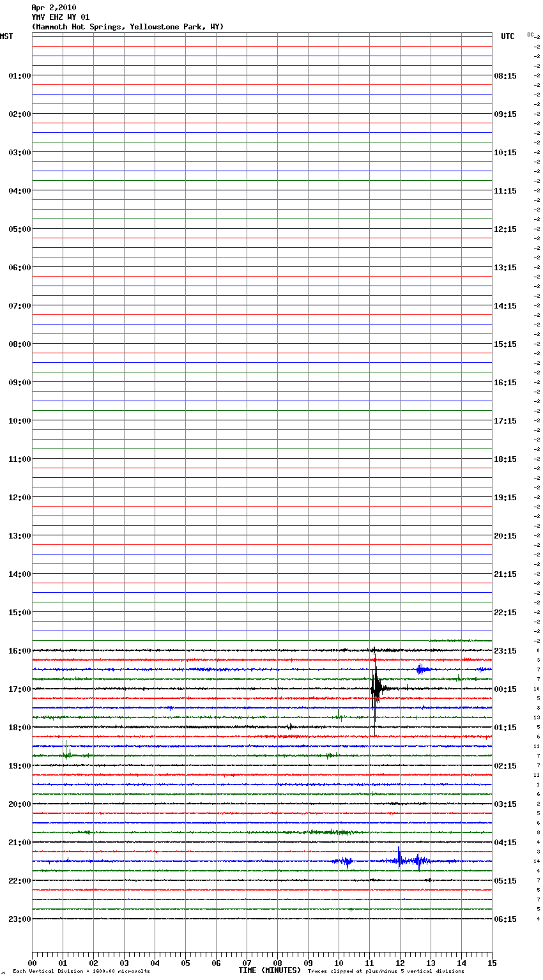
Task: Click the 10:15 UTC time label
Action: click(x=505, y=153)
